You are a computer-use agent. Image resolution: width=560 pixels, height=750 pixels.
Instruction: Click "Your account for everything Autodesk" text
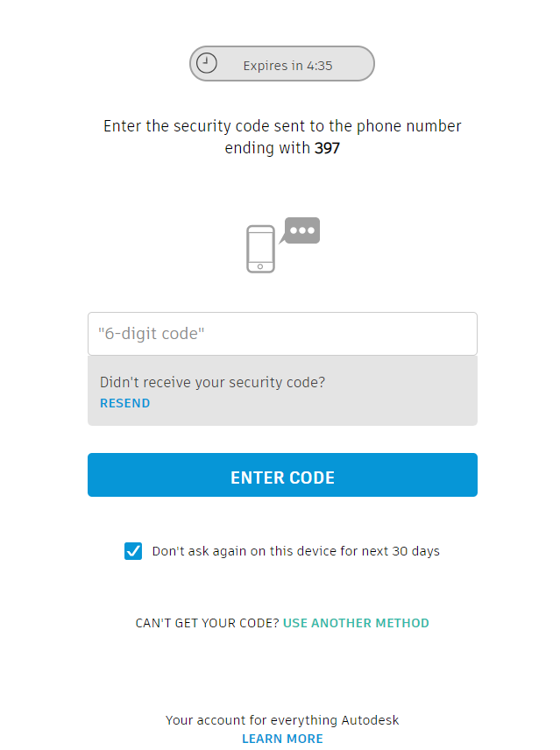282,720
